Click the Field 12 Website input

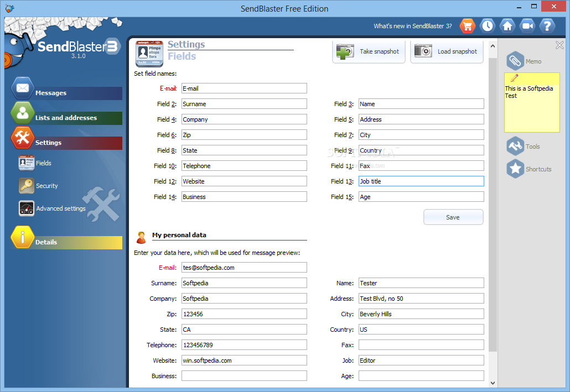(x=244, y=181)
